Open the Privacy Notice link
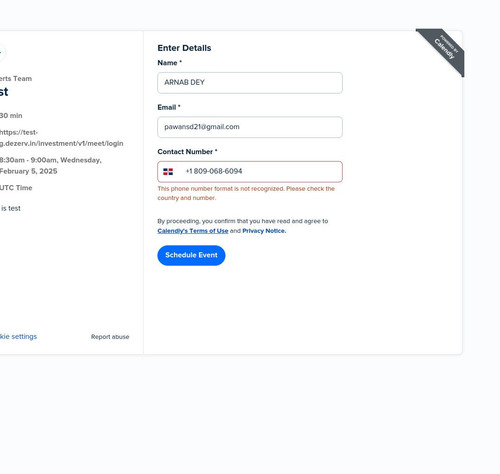Image resolution: width=500 pixels, height=474 pixels. click(264, 231)
